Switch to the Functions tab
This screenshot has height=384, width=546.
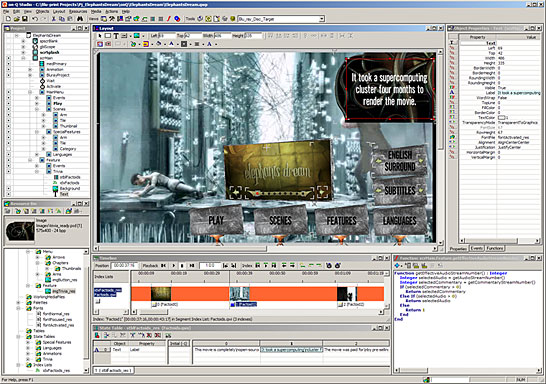click(x=495, y=249)
